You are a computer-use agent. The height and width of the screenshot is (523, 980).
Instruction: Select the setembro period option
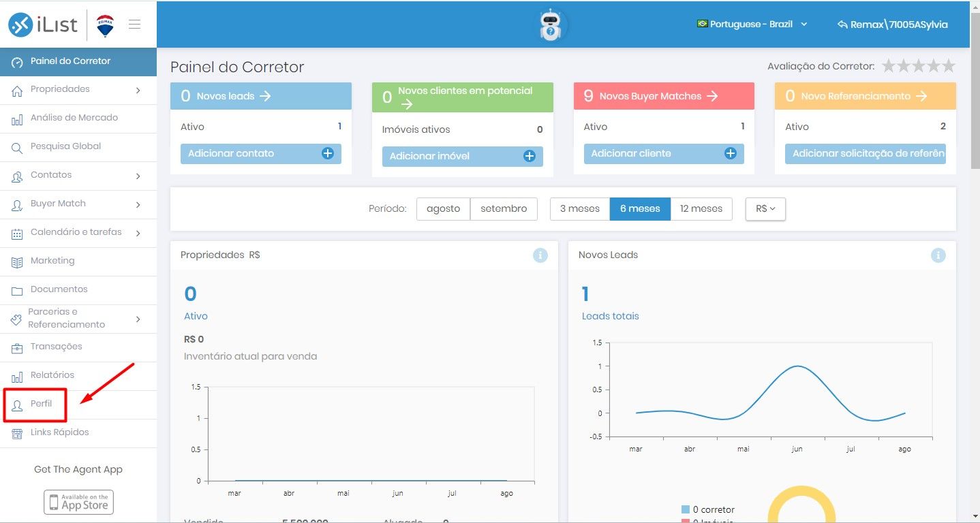click(504, 208)
